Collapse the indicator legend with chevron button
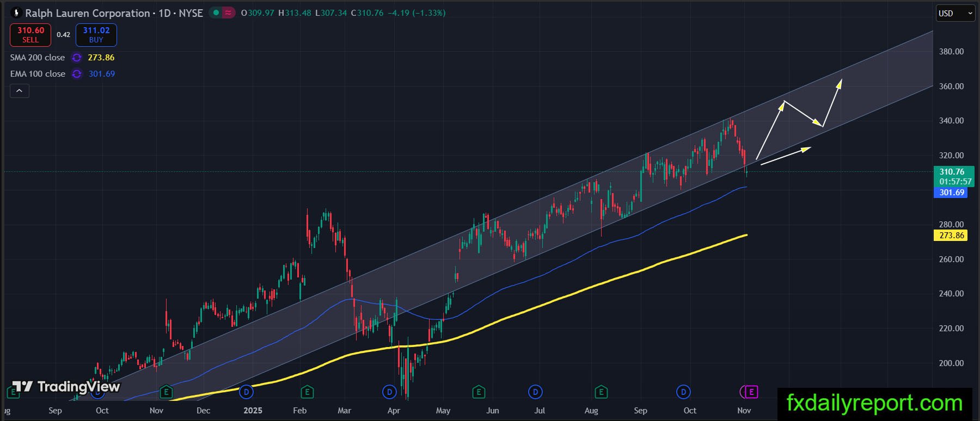Viewport: 980px width, 421px height. [19, 91]
